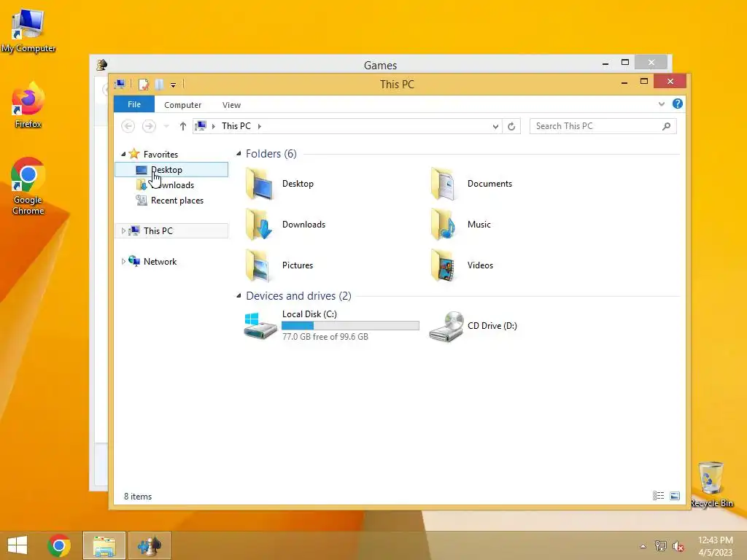The image size is (747, 560).
Task: Open the File menu tab
Action: 134,104
